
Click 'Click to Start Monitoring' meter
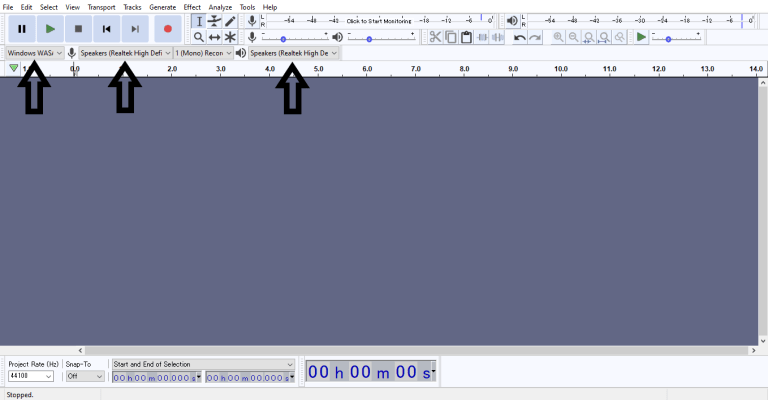click(379, 21)
